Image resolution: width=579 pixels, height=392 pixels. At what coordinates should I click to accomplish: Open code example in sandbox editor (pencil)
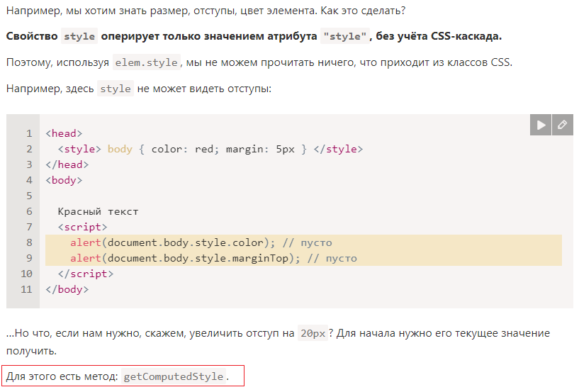563,125
